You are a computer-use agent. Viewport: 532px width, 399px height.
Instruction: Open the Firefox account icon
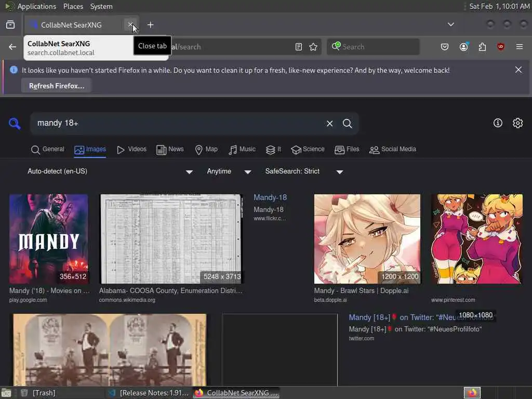click(x=464, y=47)
